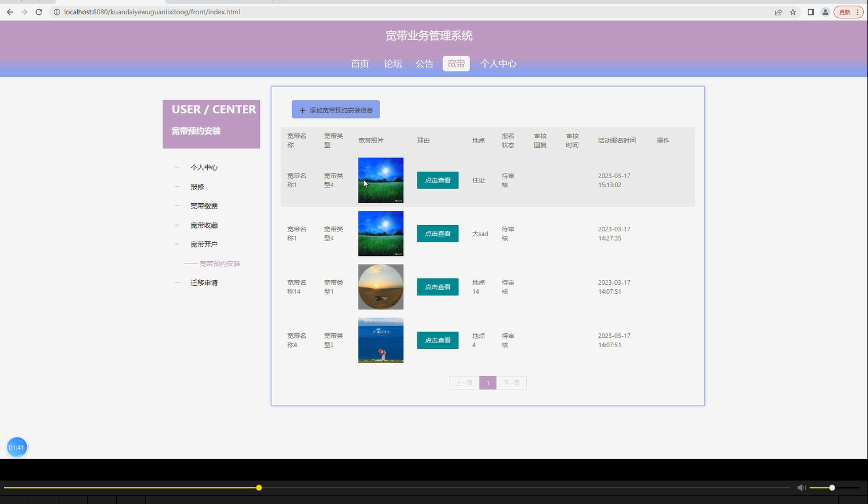Image resolution: width=868 pixels, height=504 pixels.
Task: Click 添加宽带预约安装信息 button
Action: tap(336, 110)
